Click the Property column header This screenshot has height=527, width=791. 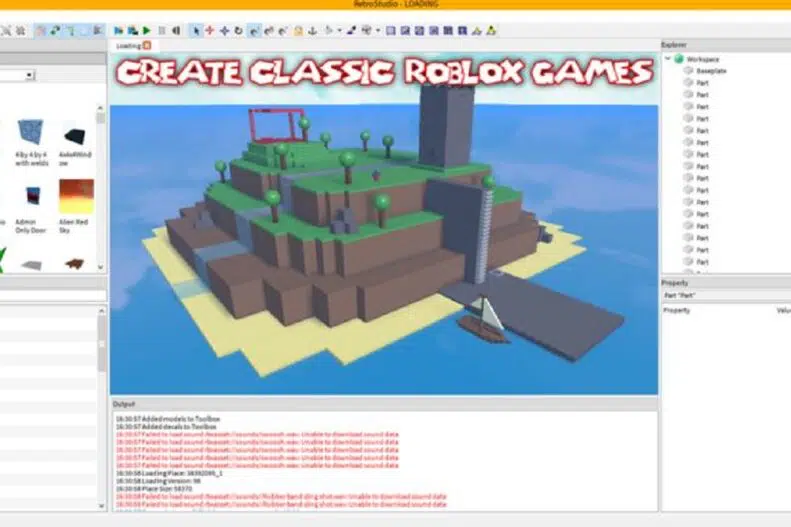[x=676, y=310]
